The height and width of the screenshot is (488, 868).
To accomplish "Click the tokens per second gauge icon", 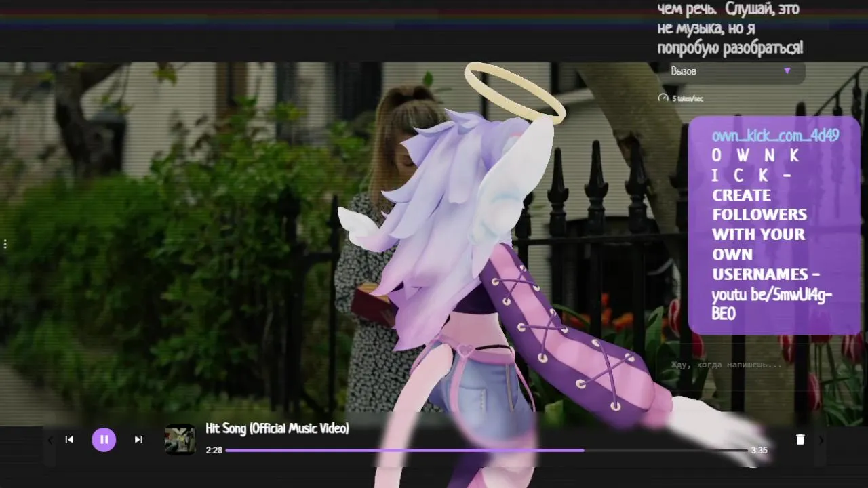I will click(663, 98).
